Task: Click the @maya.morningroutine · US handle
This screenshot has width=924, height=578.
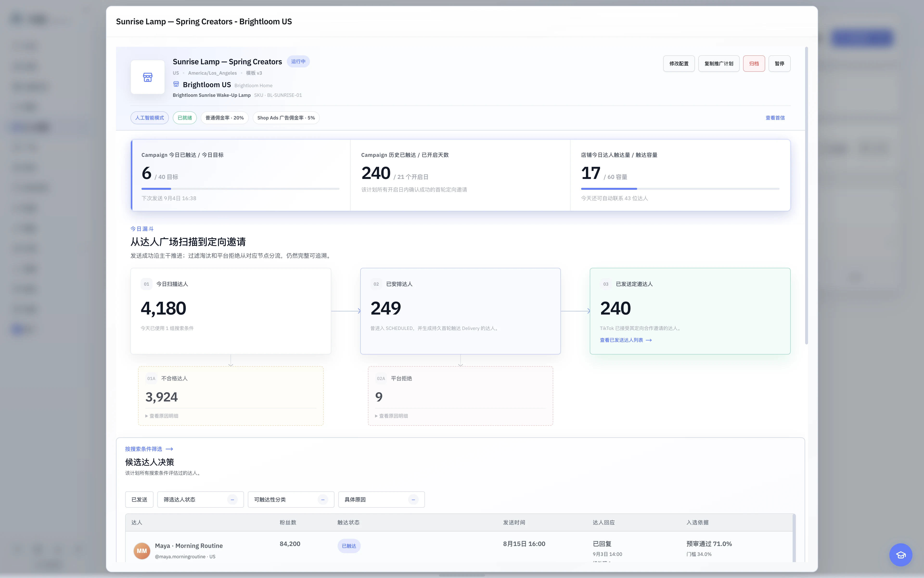Action: [x=185, y=557]
